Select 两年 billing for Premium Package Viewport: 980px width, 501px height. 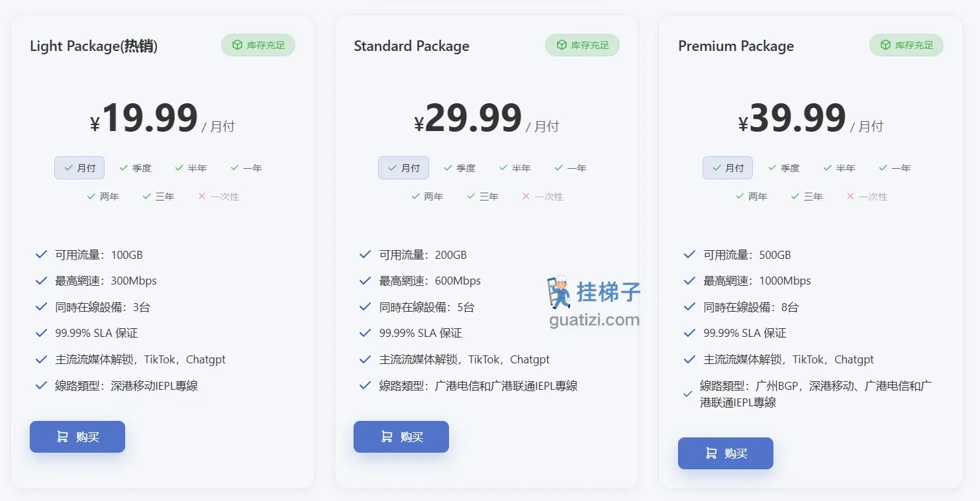[752, 197]
